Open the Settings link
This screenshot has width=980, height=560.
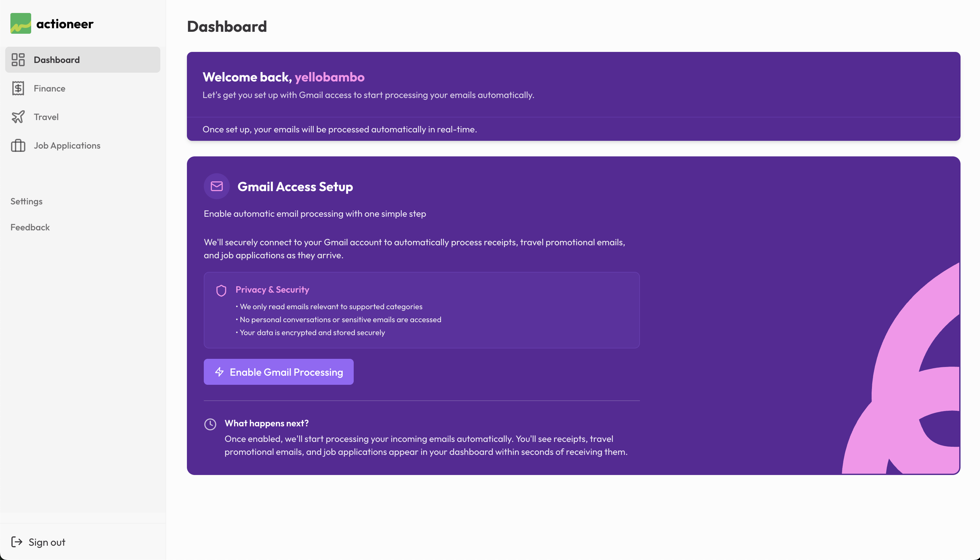(x=27, y=201)
